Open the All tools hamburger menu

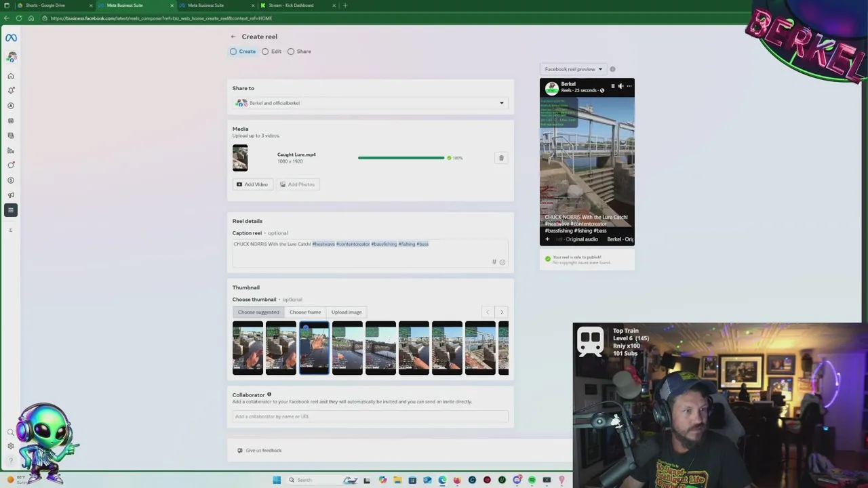click(x=11, y=210)
